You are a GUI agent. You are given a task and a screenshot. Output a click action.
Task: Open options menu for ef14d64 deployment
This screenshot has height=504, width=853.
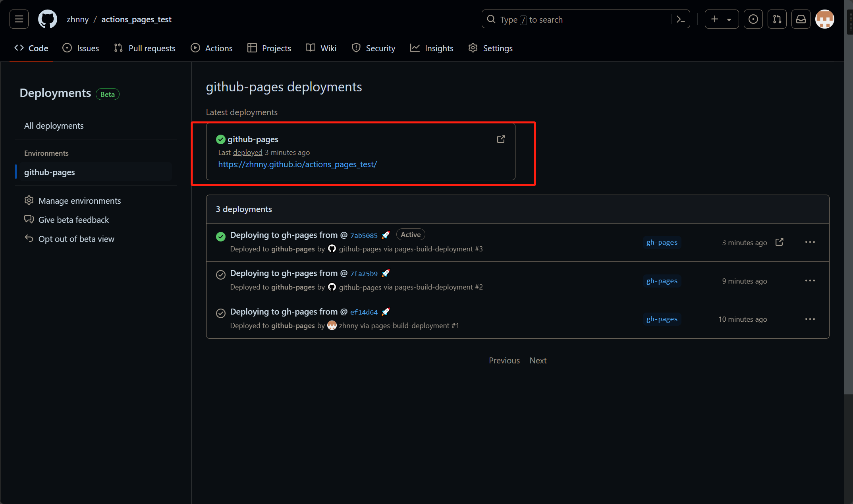coord(810,319)
